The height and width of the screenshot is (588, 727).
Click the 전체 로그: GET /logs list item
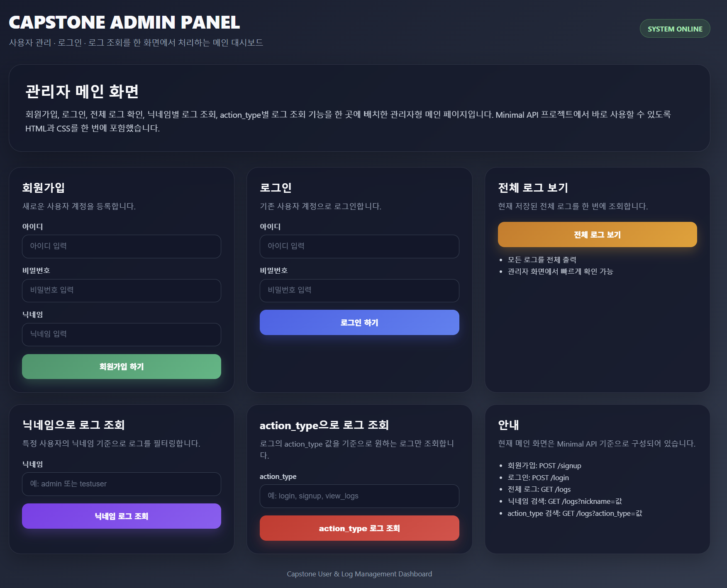coord(539,490)
